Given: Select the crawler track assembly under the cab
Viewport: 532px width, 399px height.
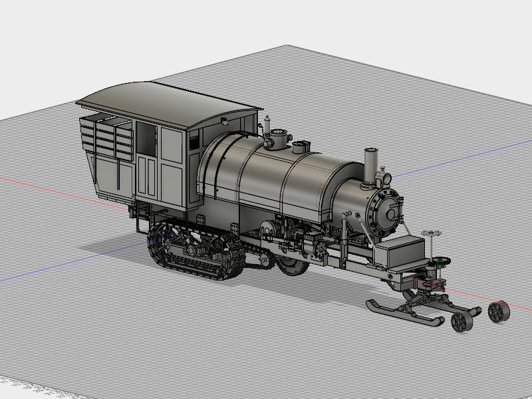Looking at the screenshot, I should pos(196,250).
